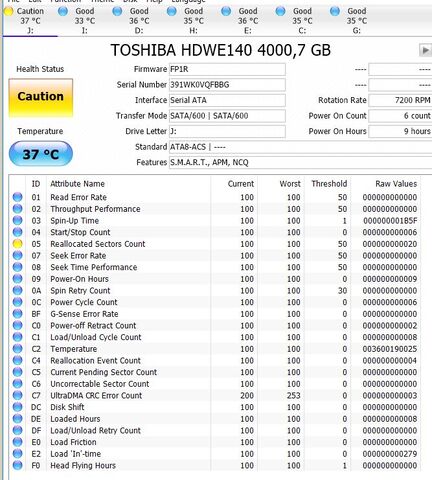Click raw value 000000000020

click(390, 244)
